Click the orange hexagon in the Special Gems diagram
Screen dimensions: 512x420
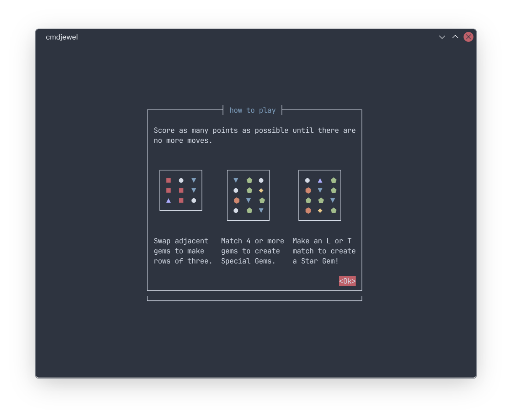click(x=236, y=201)
